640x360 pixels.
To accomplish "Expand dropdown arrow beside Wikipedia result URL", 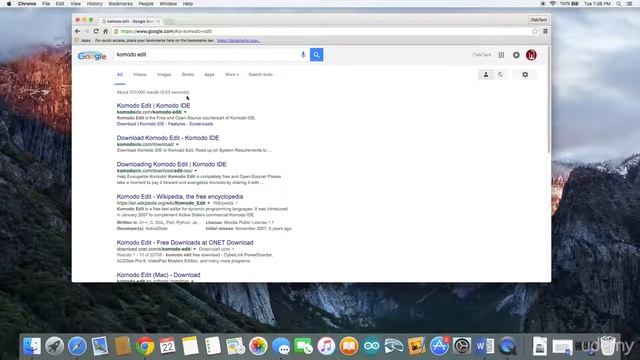I will tap(209, 203).
